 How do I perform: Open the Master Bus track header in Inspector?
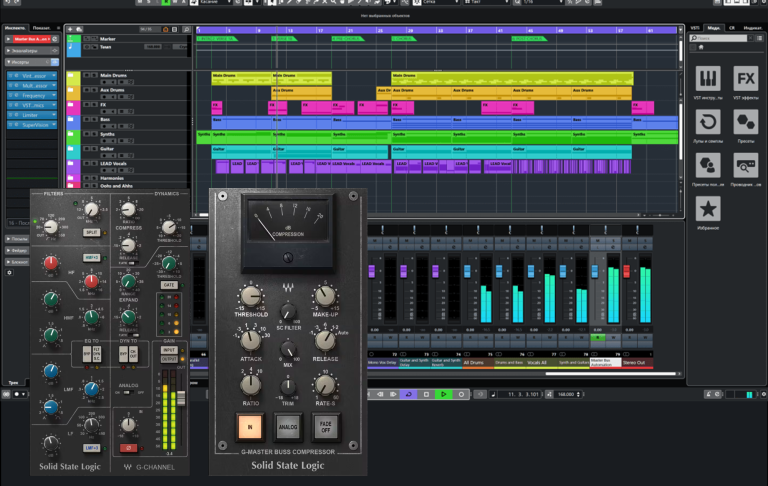[x=30, y=38]
